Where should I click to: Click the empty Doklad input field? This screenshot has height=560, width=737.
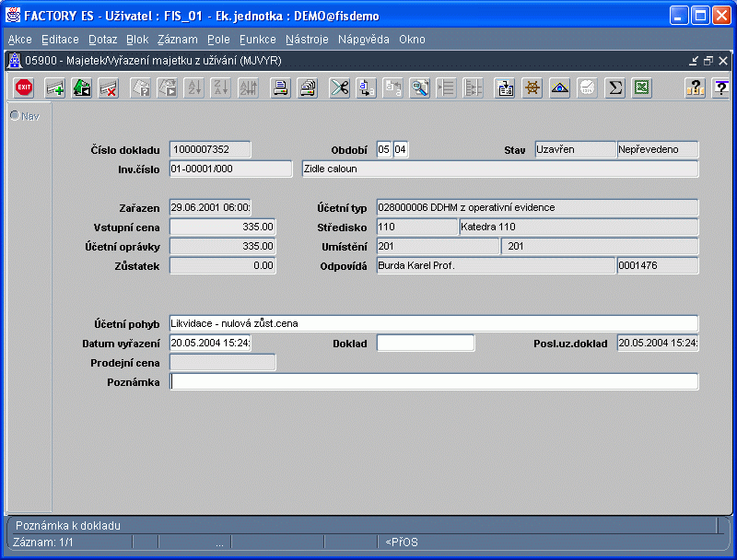(x=426, y=343)
